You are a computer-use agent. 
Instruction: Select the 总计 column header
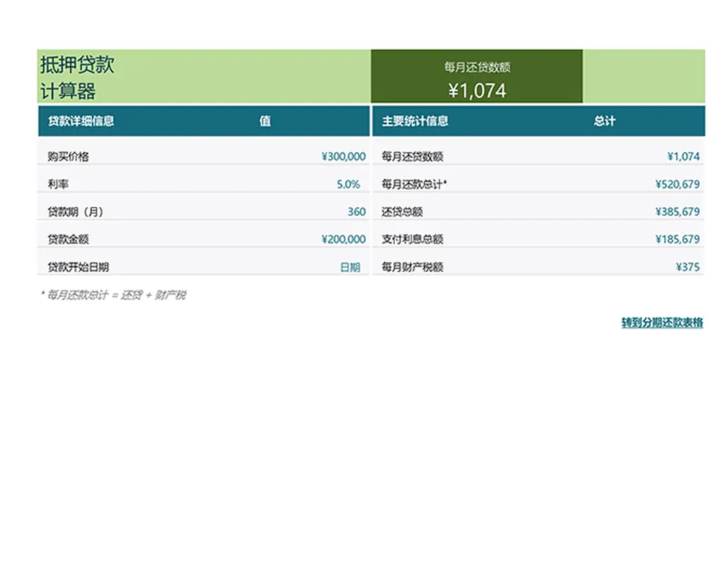pos(605,121)
